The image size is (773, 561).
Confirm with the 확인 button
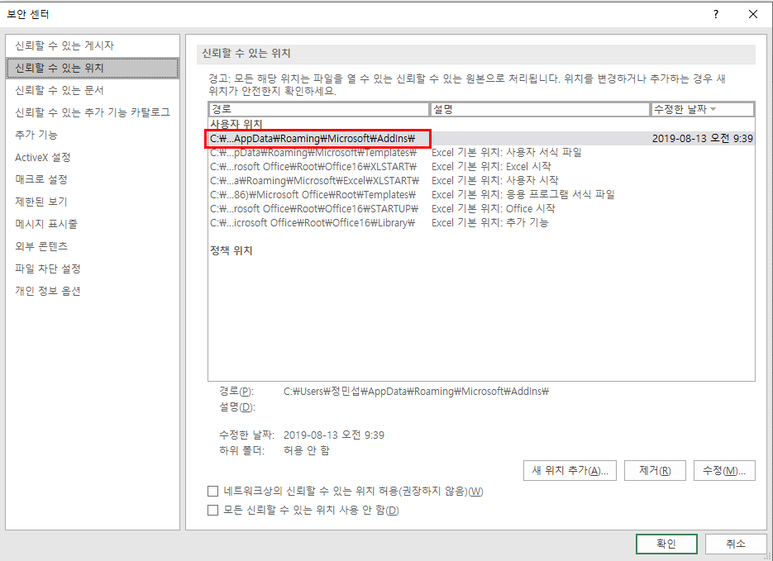[x=667, y=544]
